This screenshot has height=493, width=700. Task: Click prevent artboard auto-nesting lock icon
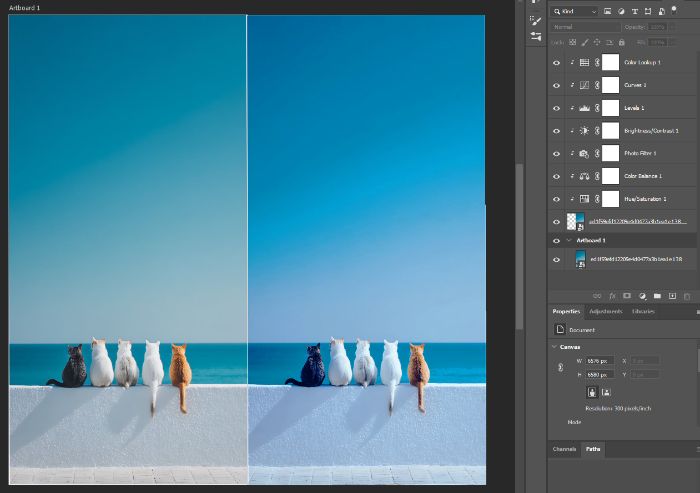(x=609, y=42)
